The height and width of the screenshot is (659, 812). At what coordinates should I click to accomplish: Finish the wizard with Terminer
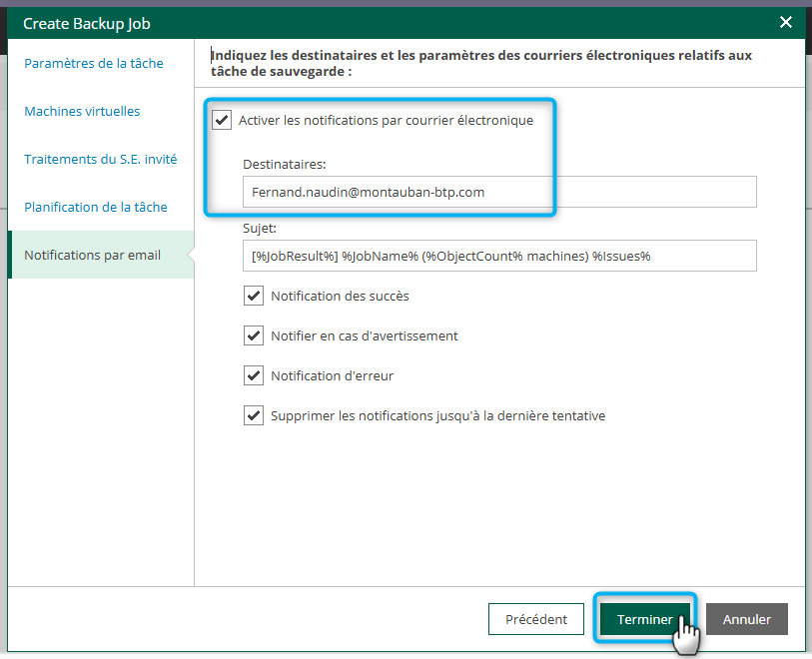[645, 619]
